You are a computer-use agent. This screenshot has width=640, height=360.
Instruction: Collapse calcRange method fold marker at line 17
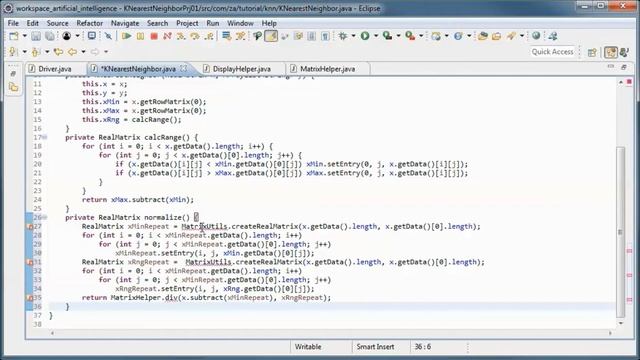pyautogui.click(x=44, y=138)
